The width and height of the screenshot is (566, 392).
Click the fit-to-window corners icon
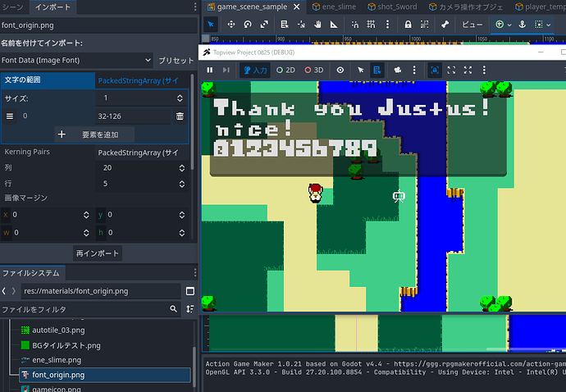[451, 70]
